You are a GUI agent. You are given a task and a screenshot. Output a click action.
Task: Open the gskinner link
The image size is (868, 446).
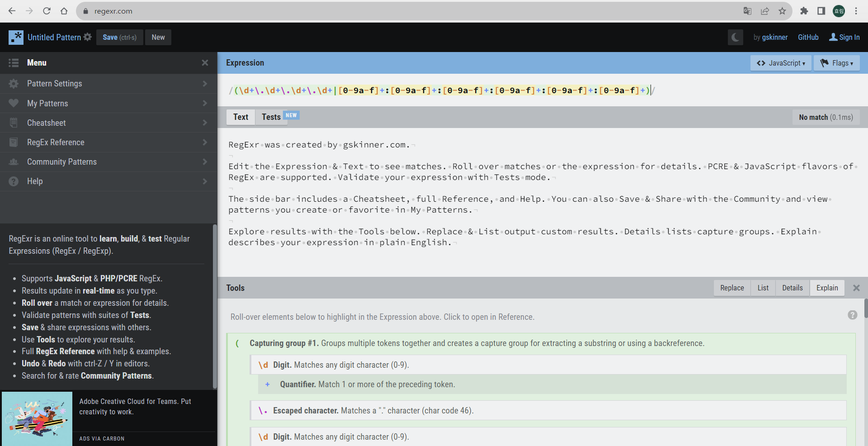[774, 37]
